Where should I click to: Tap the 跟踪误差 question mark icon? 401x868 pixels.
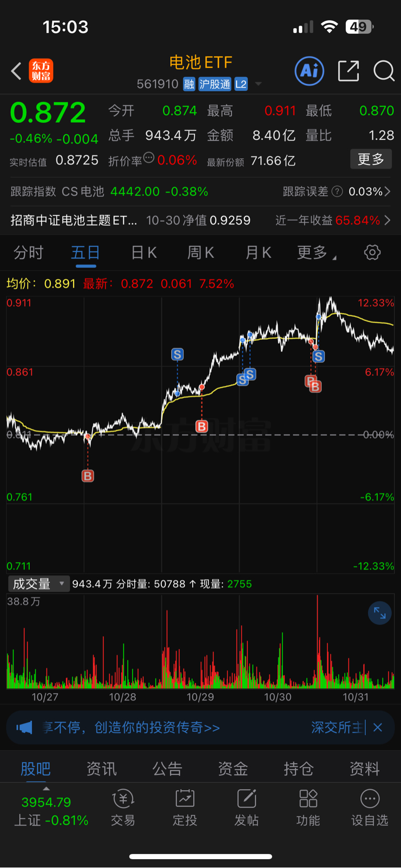point(337,192)
